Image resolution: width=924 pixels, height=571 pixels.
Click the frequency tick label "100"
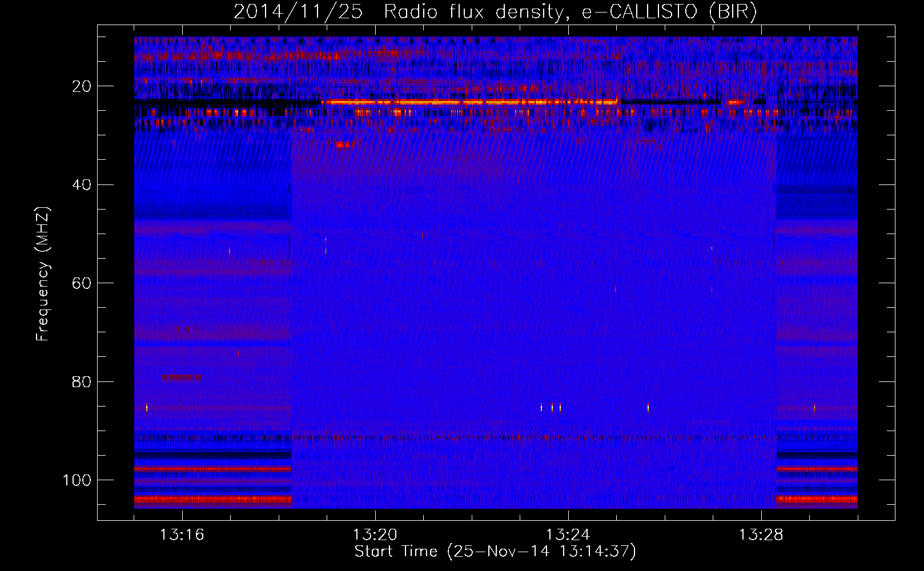click(77, 480)
